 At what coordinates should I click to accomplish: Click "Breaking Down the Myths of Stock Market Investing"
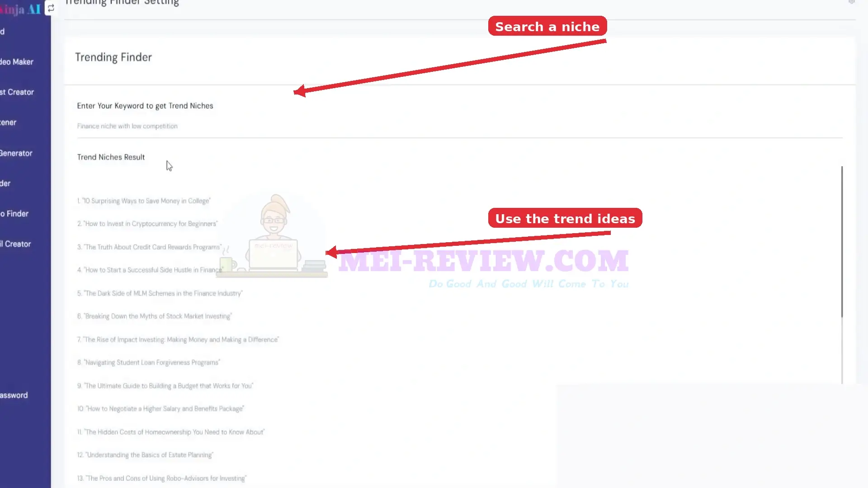(x=154, y=316)
